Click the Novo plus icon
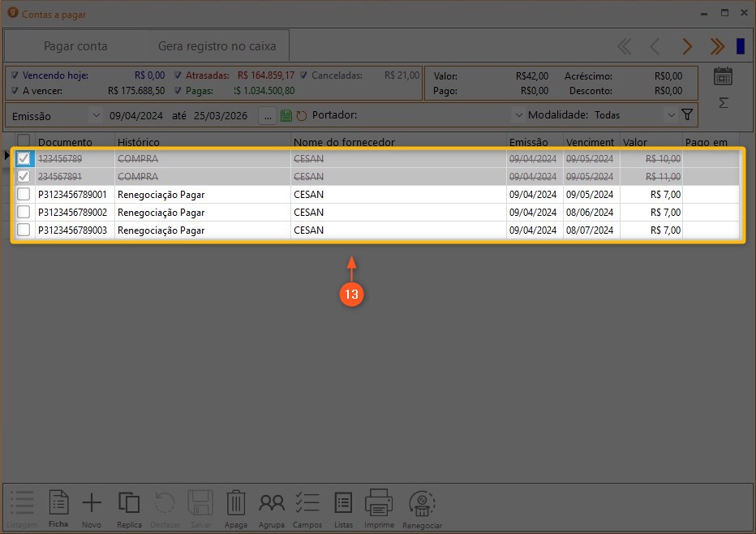Image resolution: width=756 pixels, height=534 pixels. coord(92,503)
